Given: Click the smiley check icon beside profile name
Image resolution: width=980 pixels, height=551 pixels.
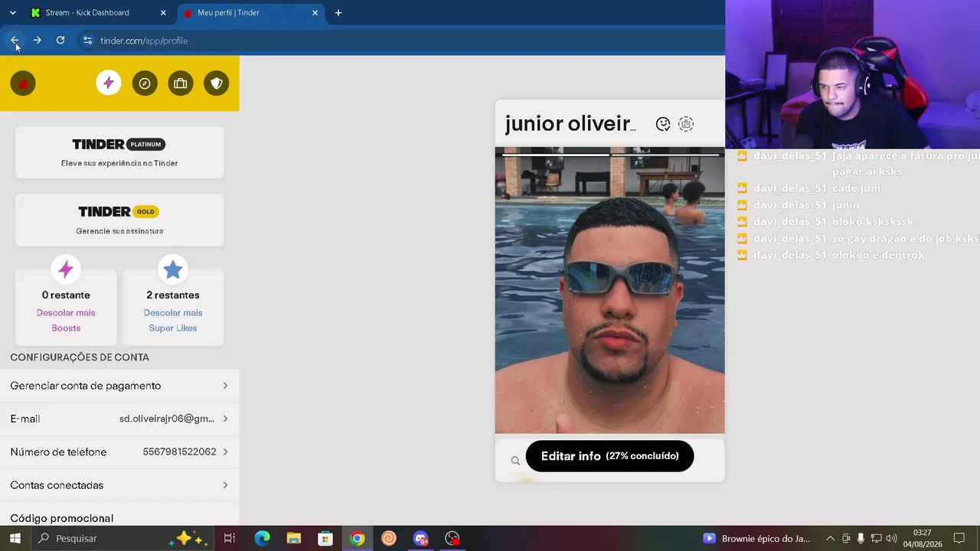Looking at the screenshot, I should 663,124.
